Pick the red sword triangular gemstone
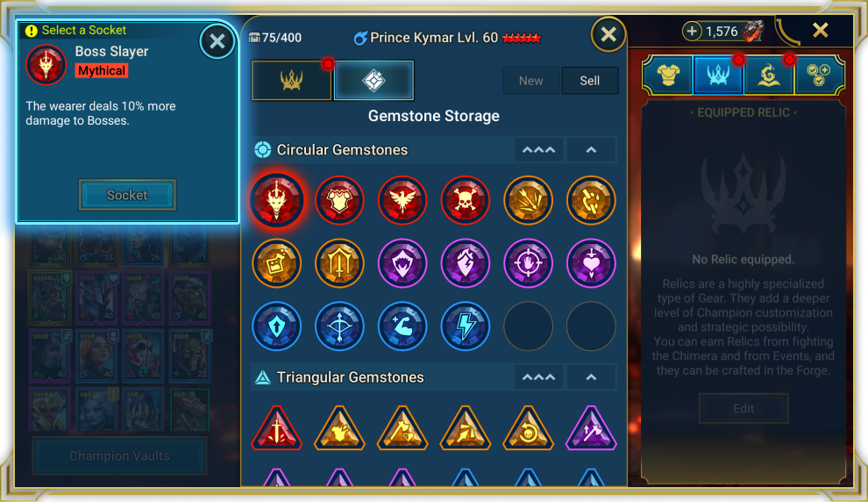The image size is (868, 502). pyautogui.click(x=277, y=429)
